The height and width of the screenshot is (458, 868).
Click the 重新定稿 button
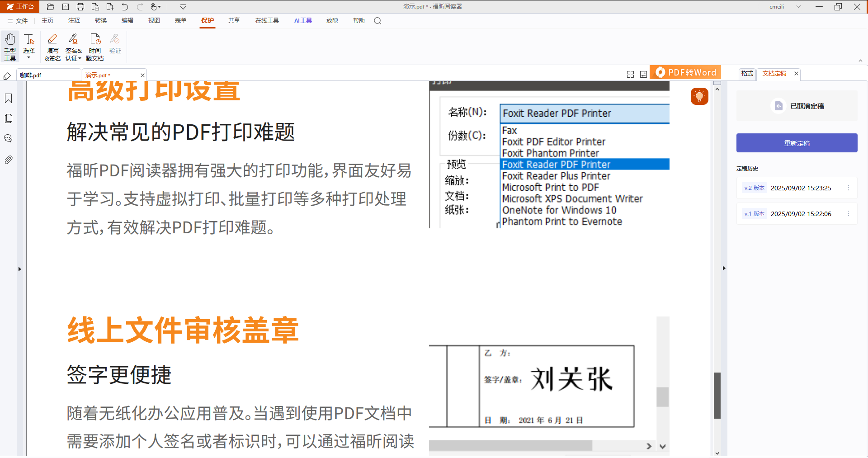tap(797, 143)
